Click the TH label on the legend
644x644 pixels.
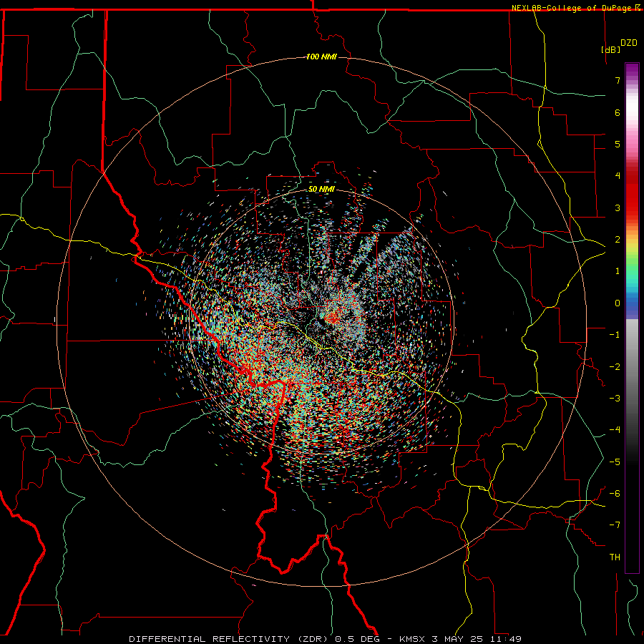coord(615,557)
